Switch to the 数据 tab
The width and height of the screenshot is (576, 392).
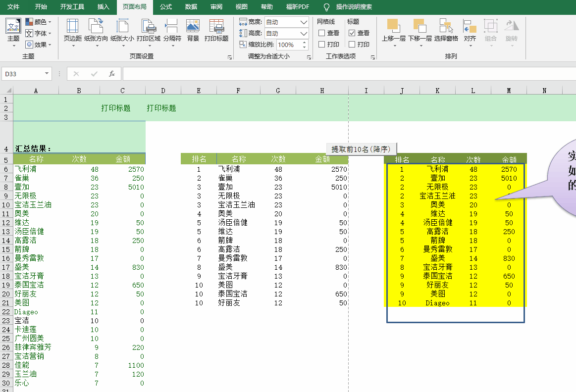tap(191, 6)
